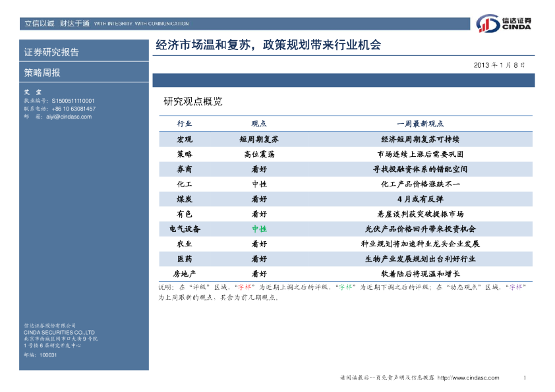The width and height of the screenshot is (555, 392).
Task: Click the date 2013年1月8日
Action: 499,65
